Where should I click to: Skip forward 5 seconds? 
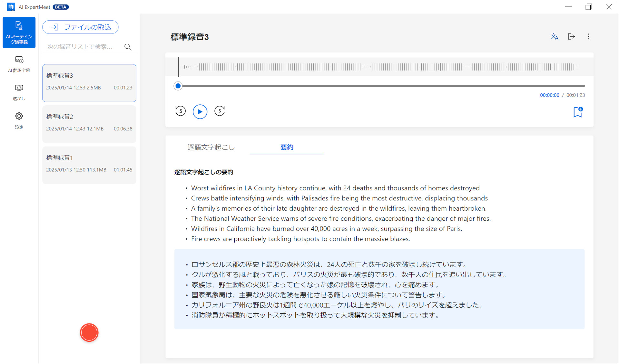coord(220,111)
